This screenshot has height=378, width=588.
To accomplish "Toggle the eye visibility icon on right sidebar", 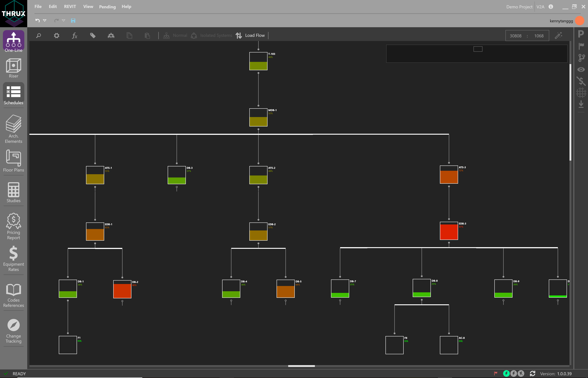I will [x=581, y=70].
